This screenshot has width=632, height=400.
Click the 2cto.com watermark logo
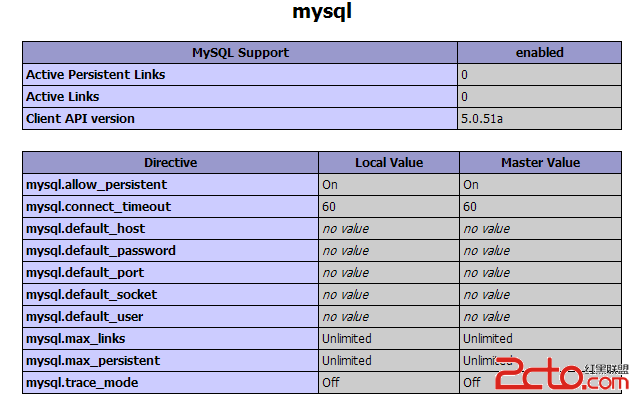561,373
